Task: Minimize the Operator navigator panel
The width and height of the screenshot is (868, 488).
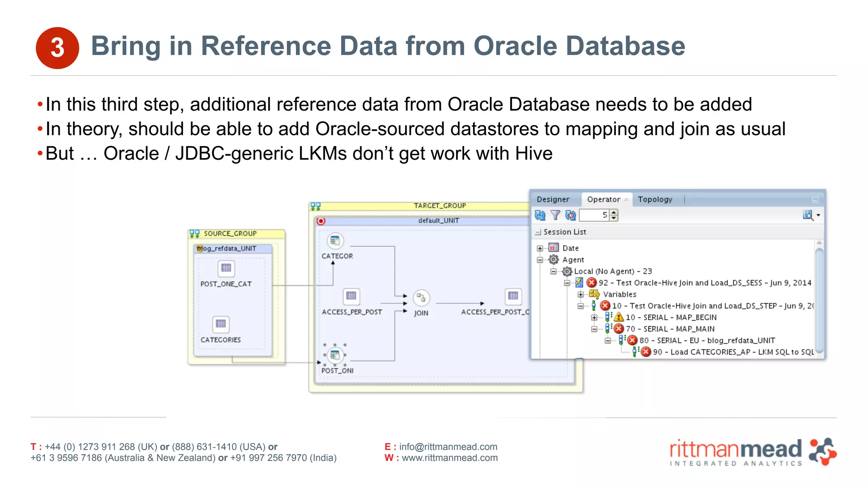Action: tap(815, 200)
